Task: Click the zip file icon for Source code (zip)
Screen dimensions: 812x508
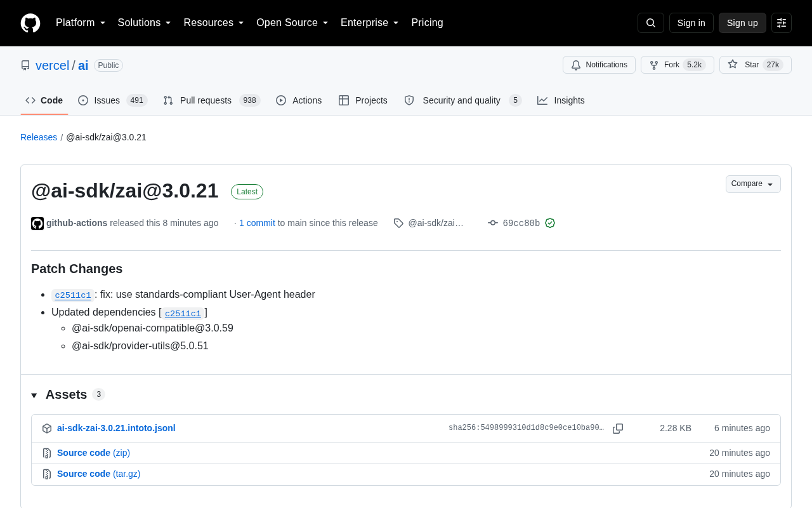Action: coord(47,453)
